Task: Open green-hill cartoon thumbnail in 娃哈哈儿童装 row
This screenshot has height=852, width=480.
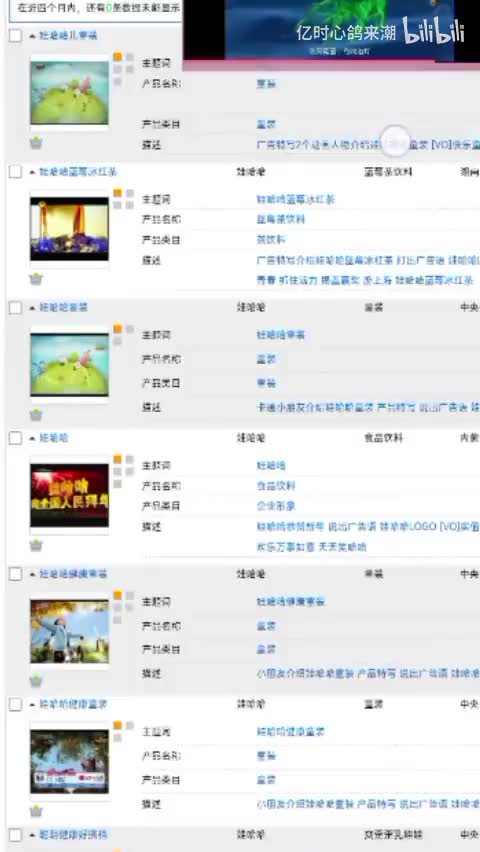Action: click(69, 93)
